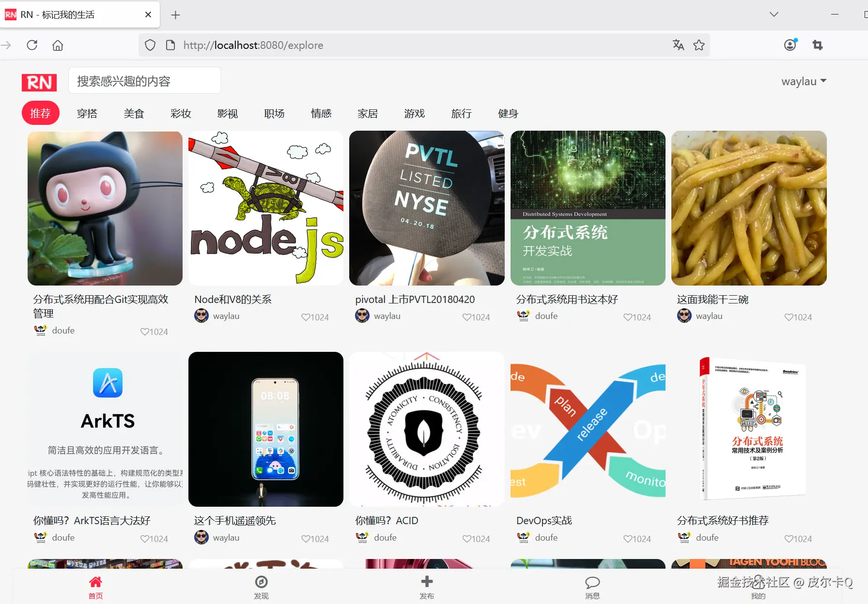
Task: Select the 美食 category tab
Action: (x=134, y=113)
